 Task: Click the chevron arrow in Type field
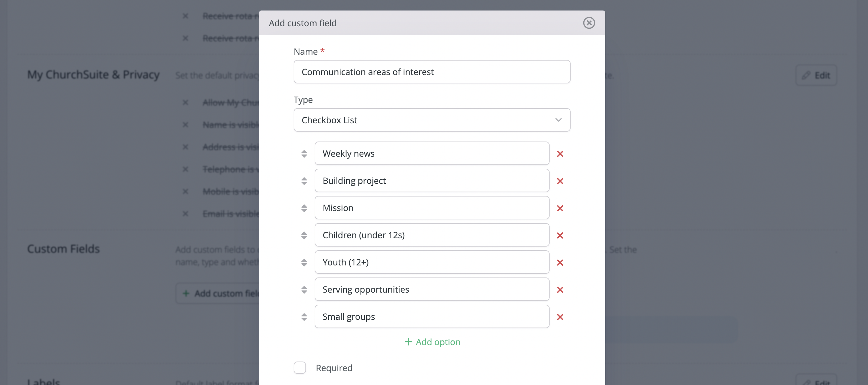point(558,120)
